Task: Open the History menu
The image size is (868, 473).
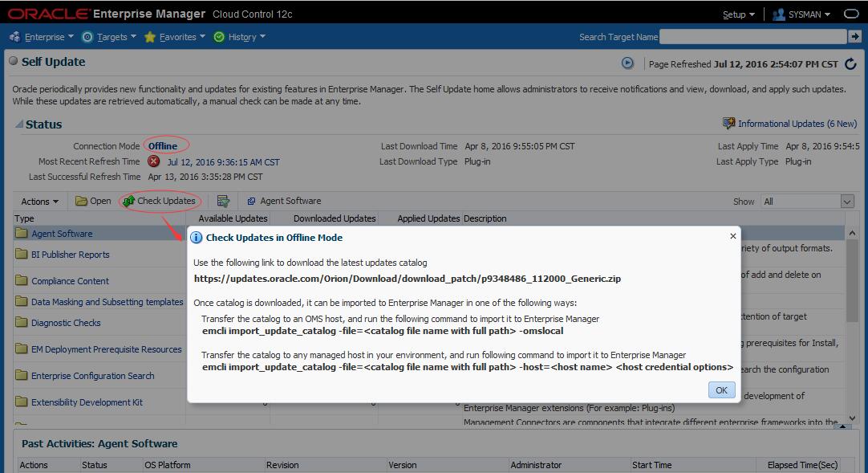Action: pos(240,37)
